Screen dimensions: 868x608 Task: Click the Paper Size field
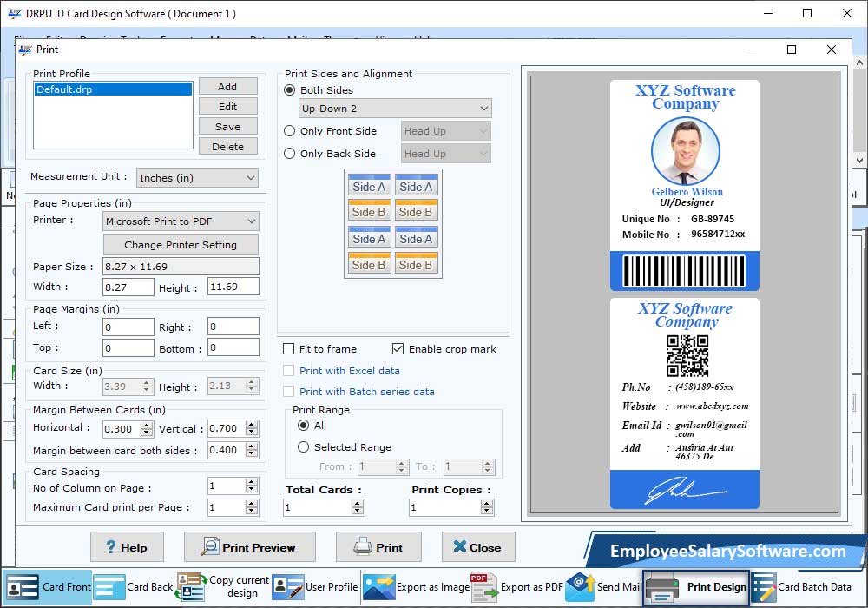(181, 267)
